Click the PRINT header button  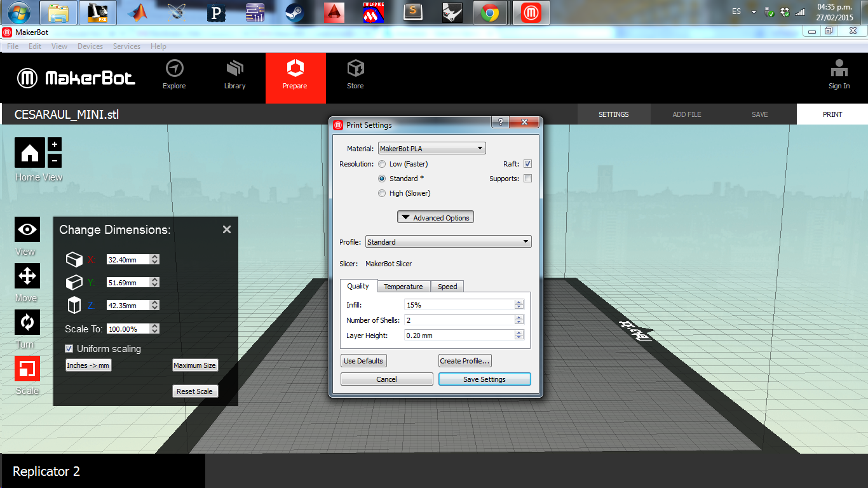(832, 114)
